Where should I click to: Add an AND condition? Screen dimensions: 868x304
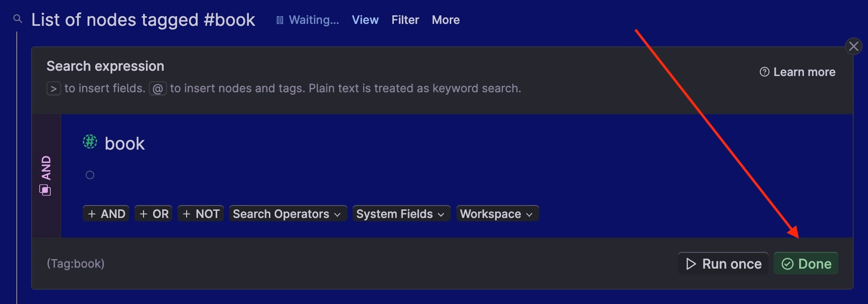(x=106, y=214)
